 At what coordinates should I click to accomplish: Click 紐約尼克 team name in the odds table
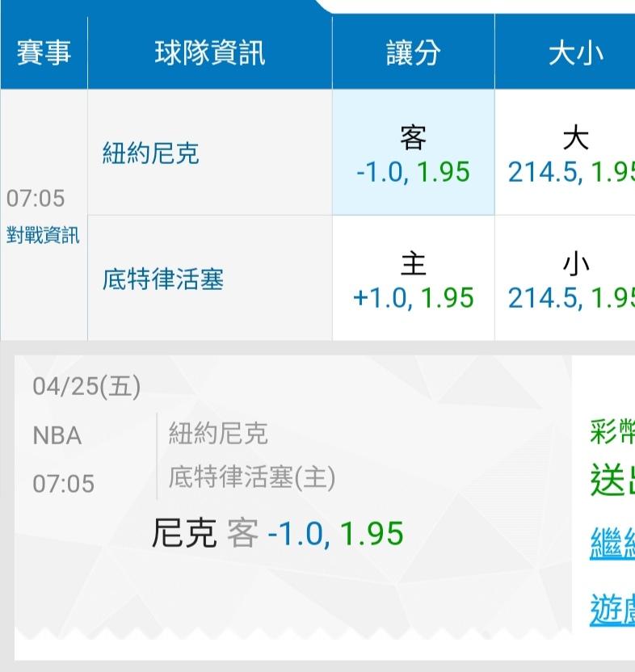tap(150, 153)
